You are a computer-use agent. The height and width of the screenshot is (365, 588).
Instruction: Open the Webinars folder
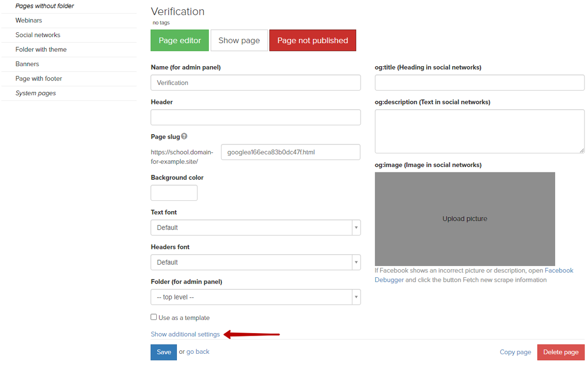click(28, 20)
